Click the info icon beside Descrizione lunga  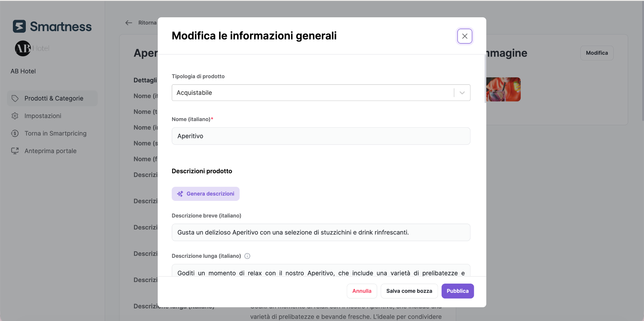coord(247,256)
